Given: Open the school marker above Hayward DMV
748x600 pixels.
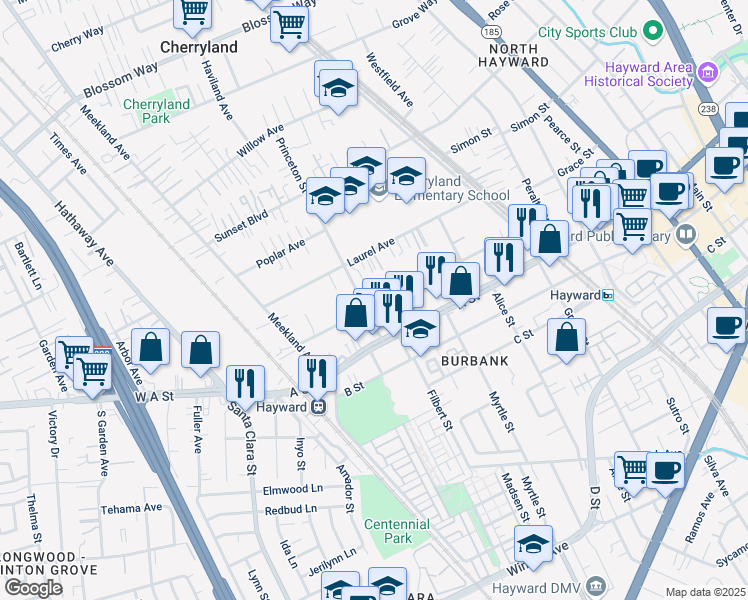Looking at the screenshot, I should (533, 548).
